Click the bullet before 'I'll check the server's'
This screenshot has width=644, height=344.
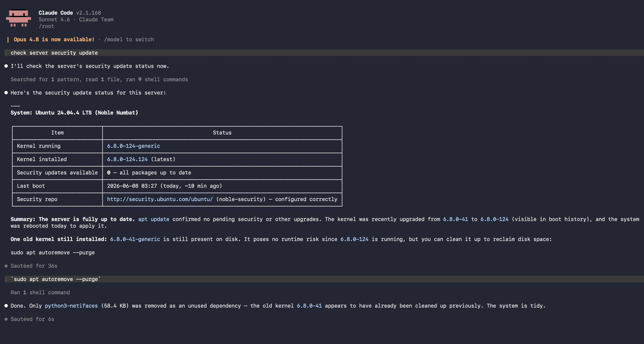coord(6,66)
